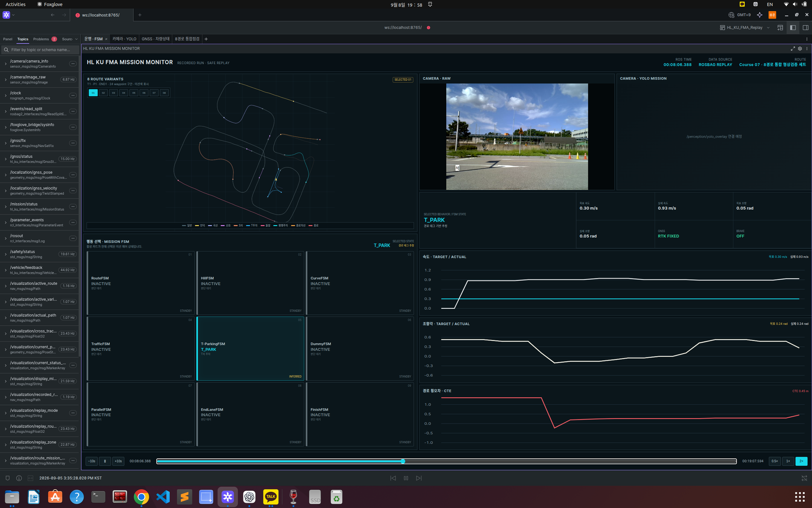Open the orange user profile avatar
Screen dimensions: 812x508
point(772,15)
